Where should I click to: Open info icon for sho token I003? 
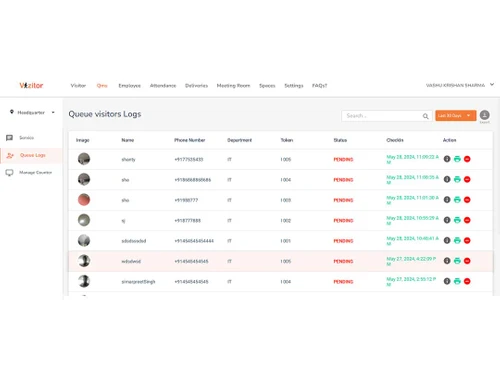tap(447, 200)
